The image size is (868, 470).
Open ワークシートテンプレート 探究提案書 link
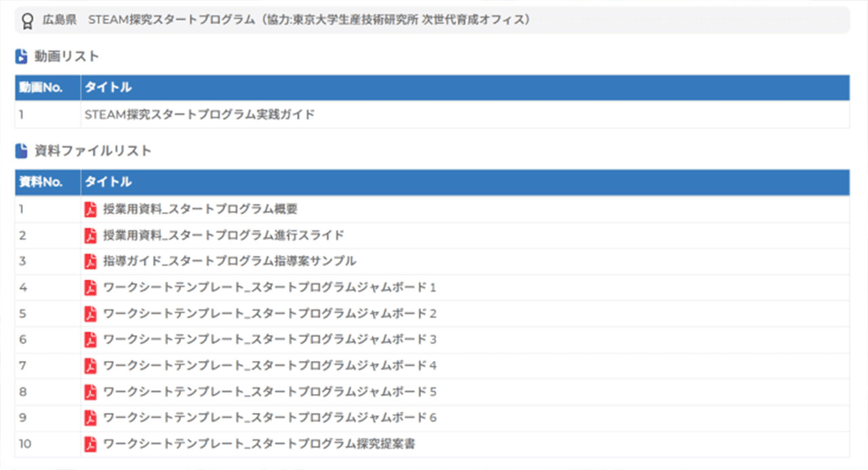[x=259, y=444]
